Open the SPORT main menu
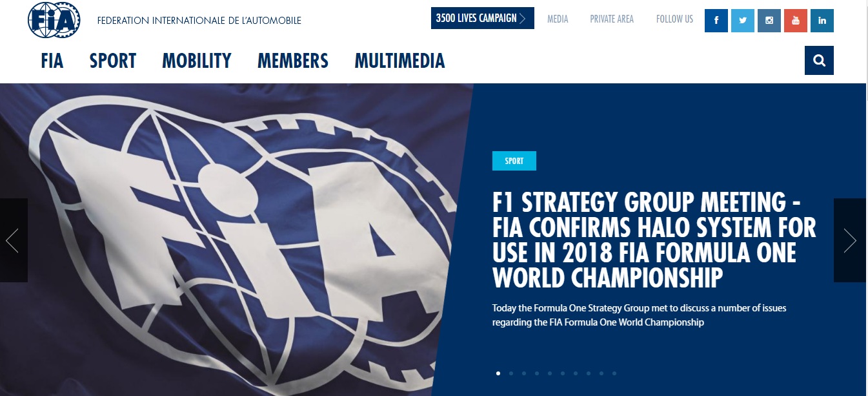The image size is (868, 396). coord(113,61)
